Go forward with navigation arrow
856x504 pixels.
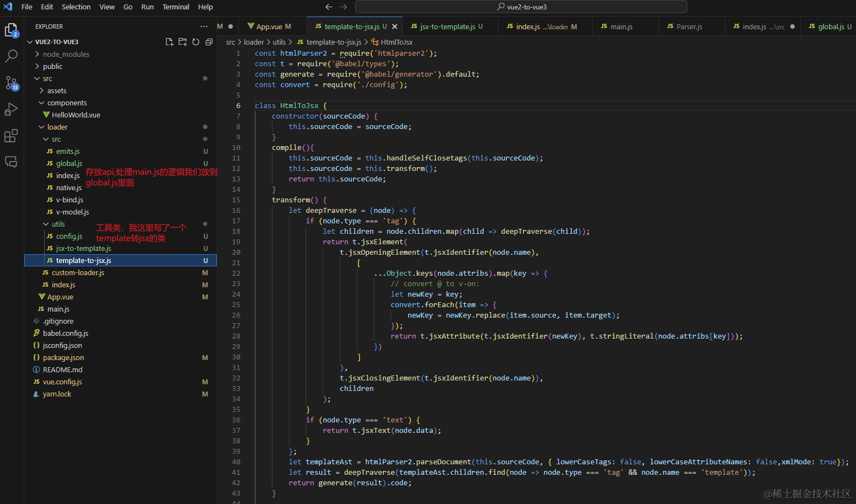(x=343, y=7)
